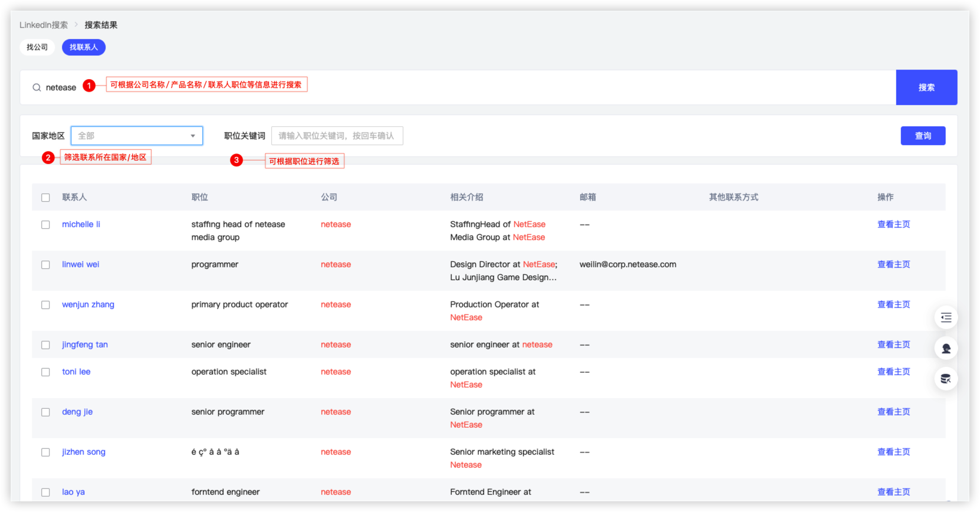The height and width of the screenshot is (512, 980).
Task: Open toni lee contact link
Action: click(x=76, y=372)
